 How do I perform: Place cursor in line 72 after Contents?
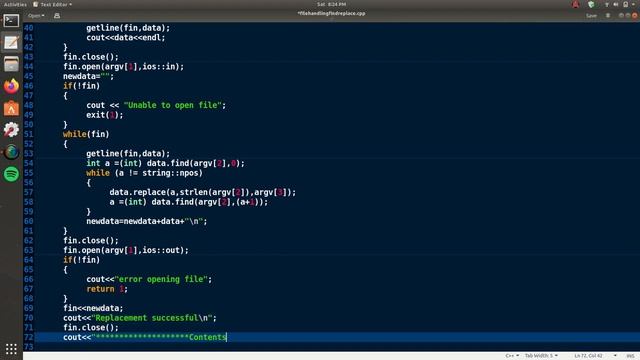click(x=227, y=337)
